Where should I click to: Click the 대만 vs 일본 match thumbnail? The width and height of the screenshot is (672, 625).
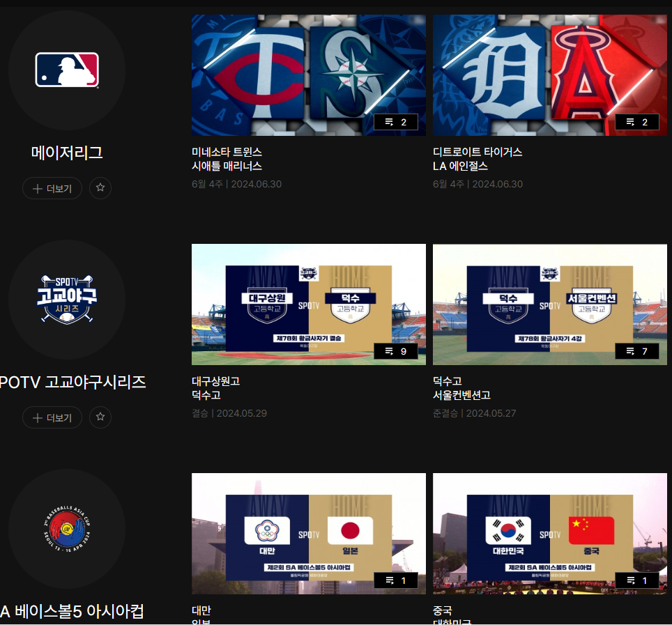(x=308, y=534)
